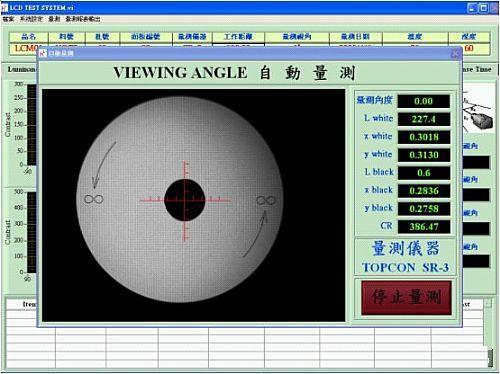Click the measurement angle field showing 0.00
Screen dimensions: 500x374
tap(423, 101)
